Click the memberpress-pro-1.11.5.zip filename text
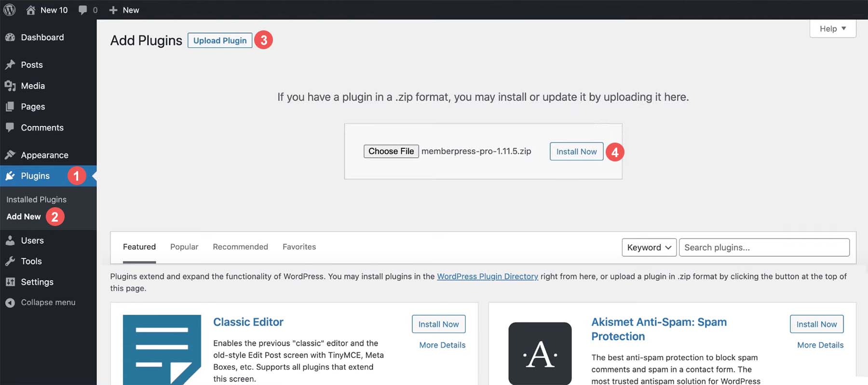The image size is (868, 385). (x=476, y=151)
